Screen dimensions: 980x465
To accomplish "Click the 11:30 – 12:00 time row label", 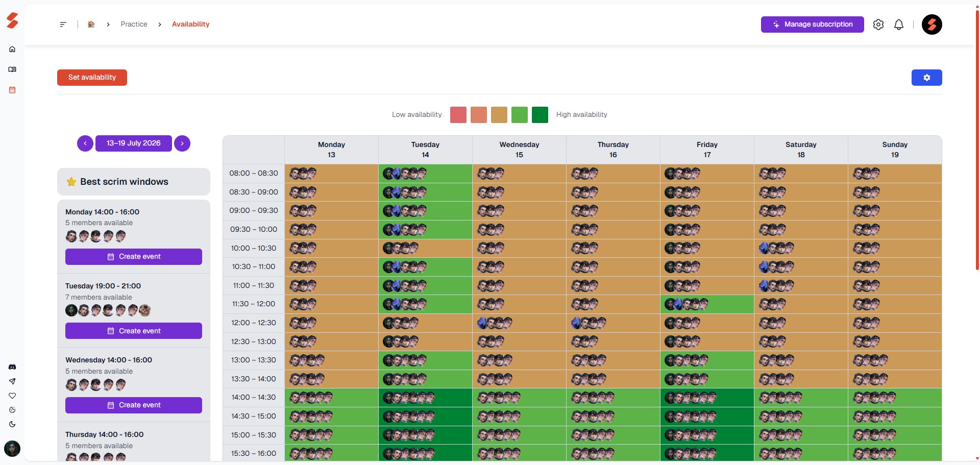I will tap(254, 304).
